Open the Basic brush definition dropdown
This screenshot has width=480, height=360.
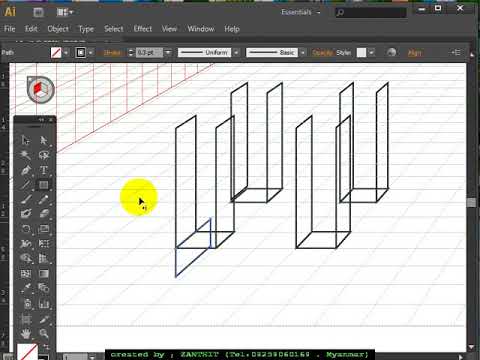coord(303,52)
